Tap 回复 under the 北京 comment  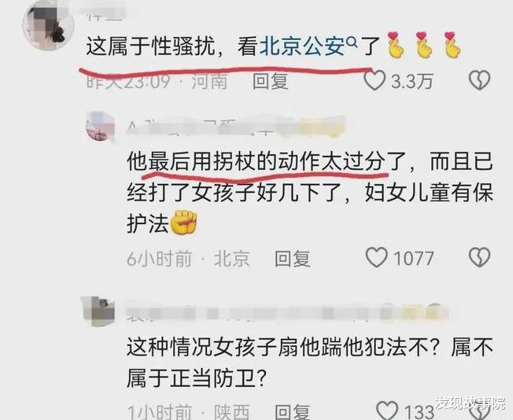[292, 259]
